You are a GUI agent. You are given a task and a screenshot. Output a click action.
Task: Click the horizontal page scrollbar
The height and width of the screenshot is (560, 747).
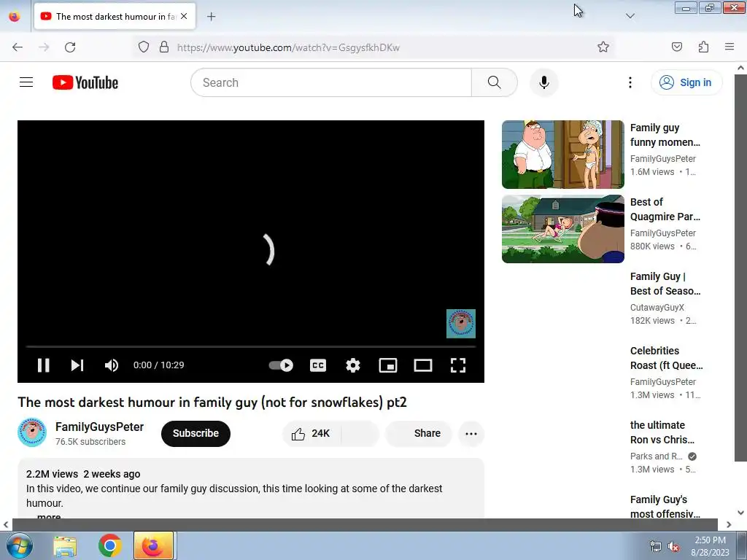(365, 524)
